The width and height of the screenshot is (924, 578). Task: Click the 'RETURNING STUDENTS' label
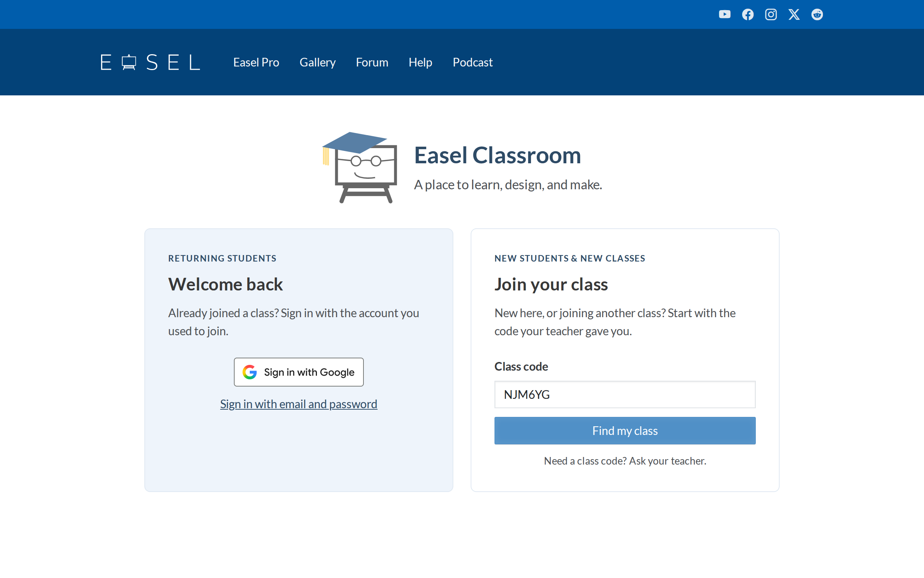click(x=222, y=258)
